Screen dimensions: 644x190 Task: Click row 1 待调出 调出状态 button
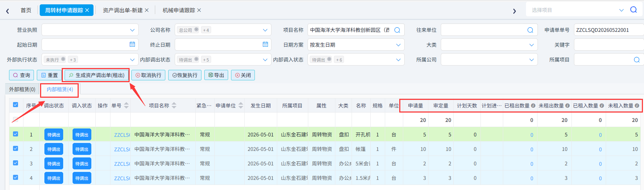click(54, 135)
